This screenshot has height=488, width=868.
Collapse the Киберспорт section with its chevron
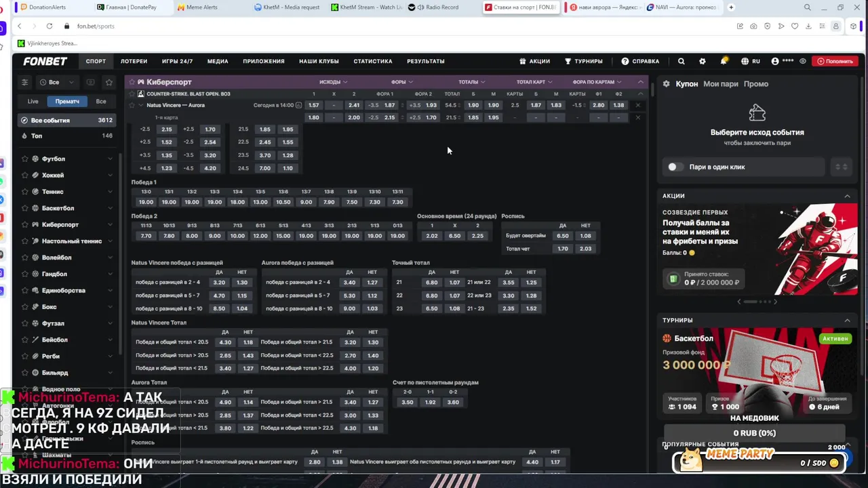pyautogui.click(x=640, y=82)
